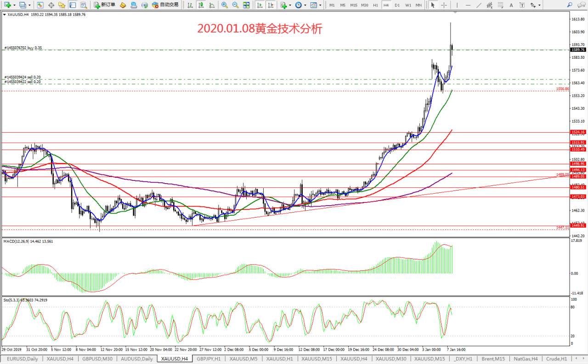Switch timeframe to M30

point(365,5)
